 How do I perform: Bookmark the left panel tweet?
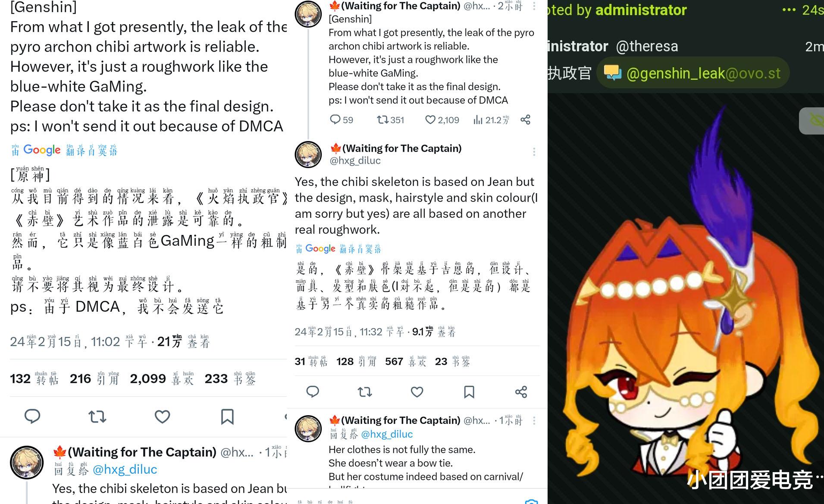[x=227, y=416]
